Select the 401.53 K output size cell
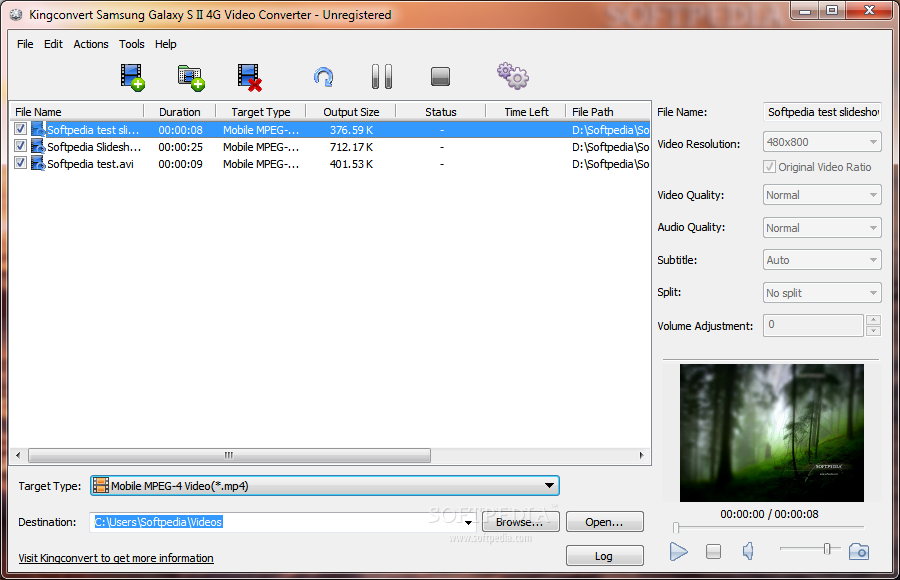The image size is (900, 580). coord(351,164)
